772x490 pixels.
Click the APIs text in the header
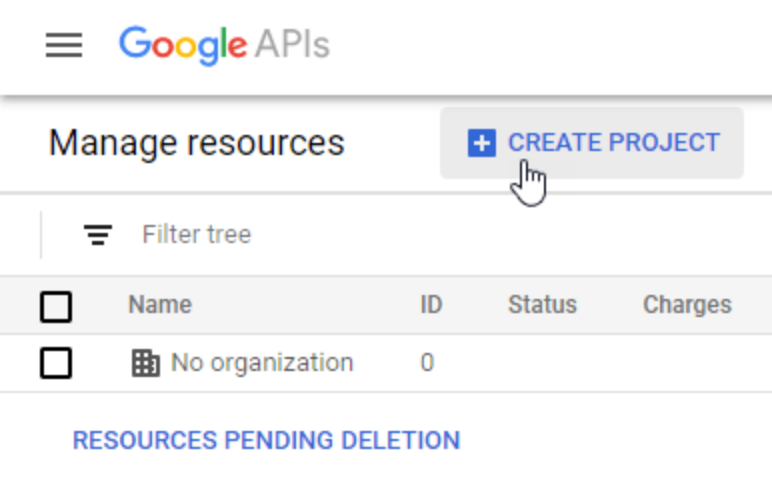tap(292, 45)
